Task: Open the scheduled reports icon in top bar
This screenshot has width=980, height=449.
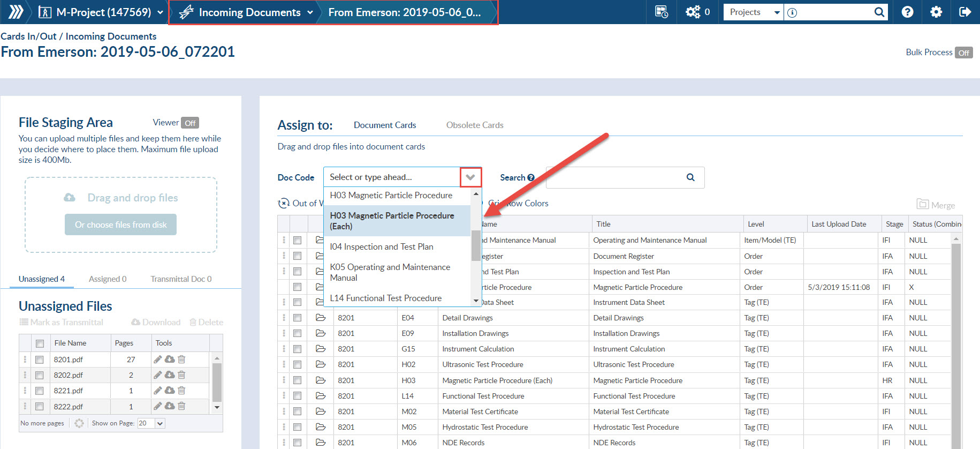Action: [662, 12]
